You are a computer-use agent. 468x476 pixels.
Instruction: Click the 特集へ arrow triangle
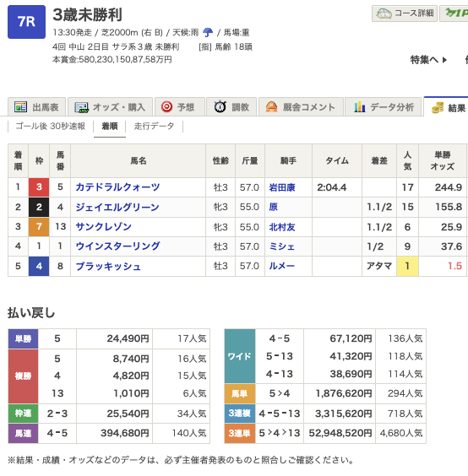point(444,60)
